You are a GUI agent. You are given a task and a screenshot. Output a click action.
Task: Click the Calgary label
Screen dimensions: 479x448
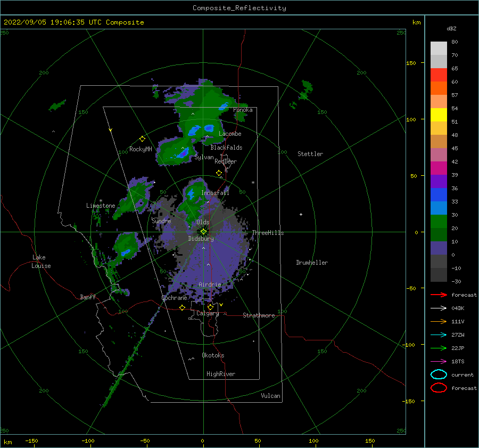click(x=208, y=313)
